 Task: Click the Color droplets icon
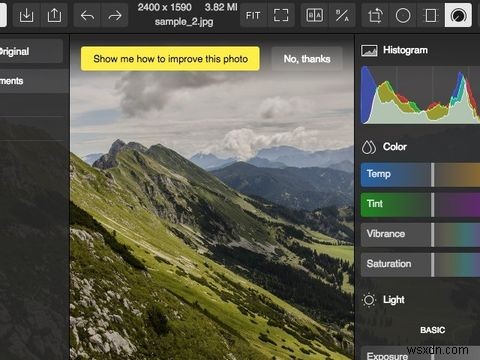369,147
